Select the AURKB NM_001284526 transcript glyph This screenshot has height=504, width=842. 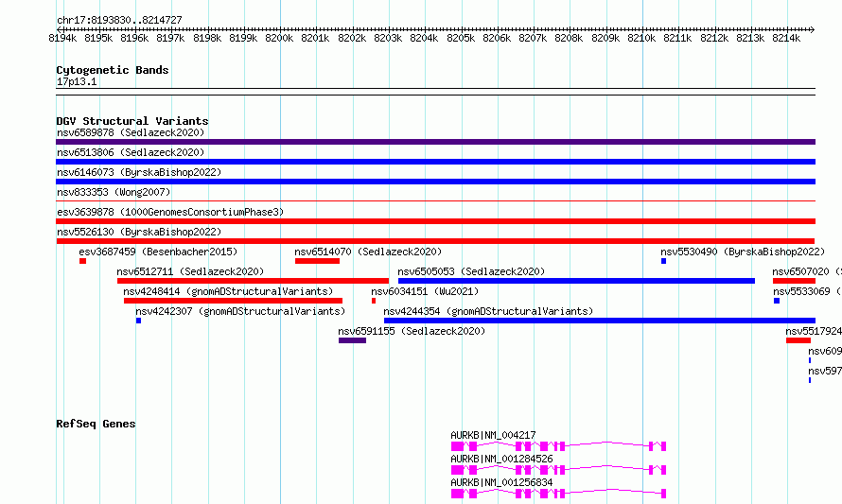tap(558, 470)
